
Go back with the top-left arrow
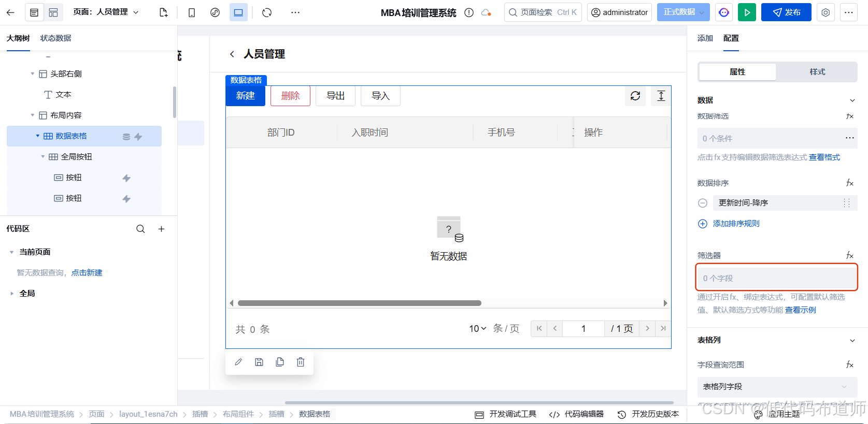(10, 12)
